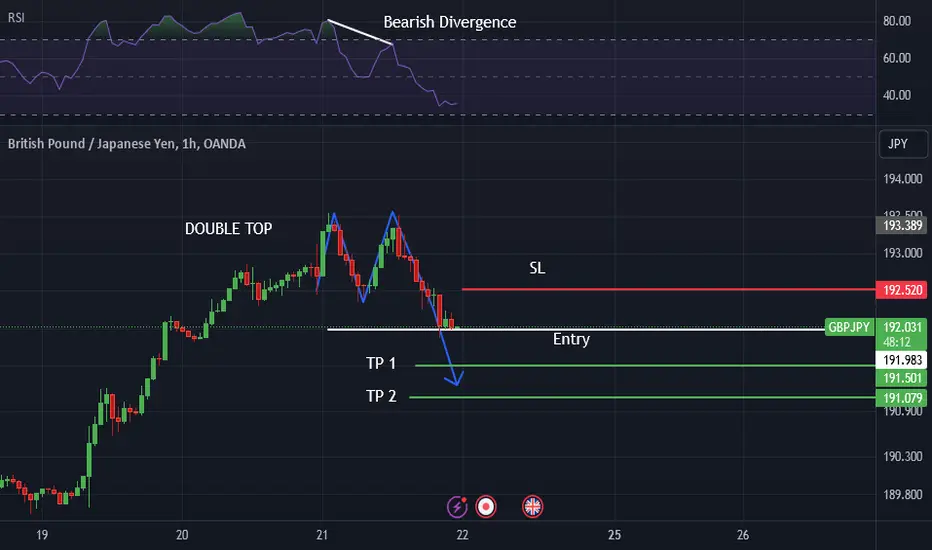Click the red 192.520 stop loss price label

pyautogui.click(x=902, y=290)
